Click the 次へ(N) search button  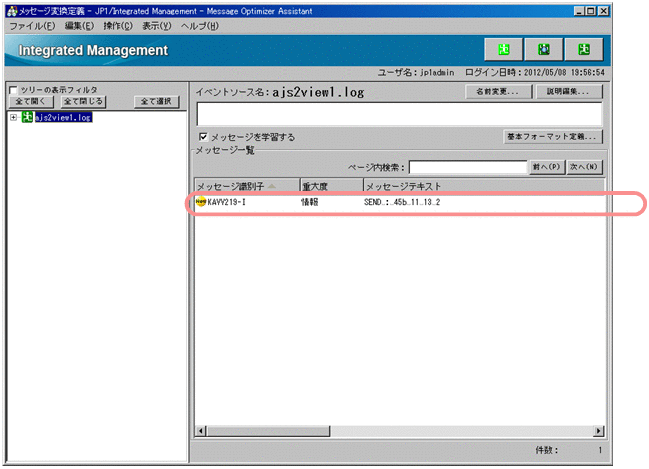coord(584,167)
